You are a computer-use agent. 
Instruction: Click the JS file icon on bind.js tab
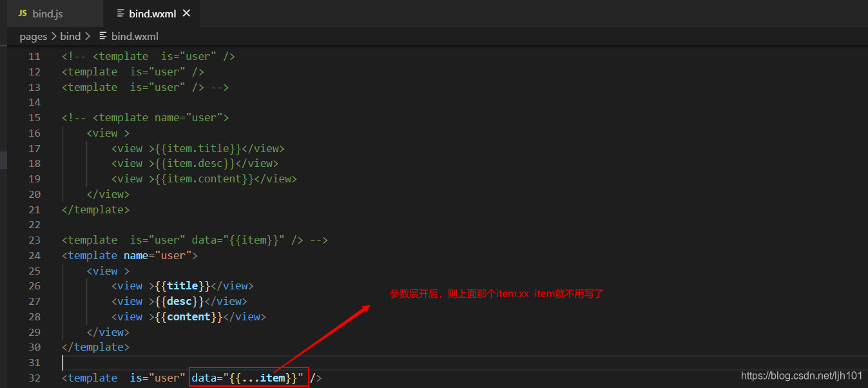click(23, 14)
